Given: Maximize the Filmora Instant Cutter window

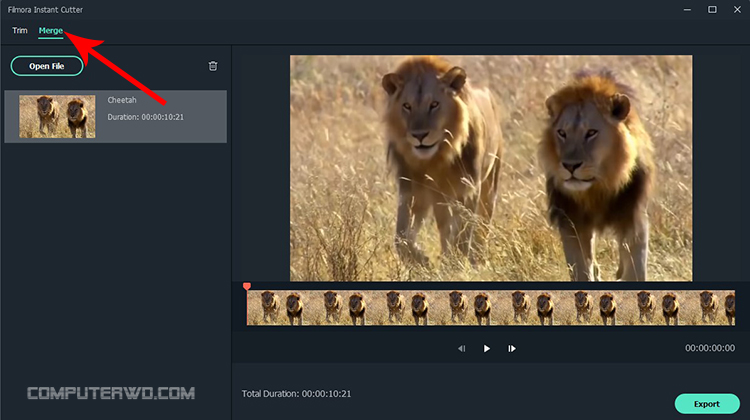Looking at the screenshot, I should (x=712, y=10).
